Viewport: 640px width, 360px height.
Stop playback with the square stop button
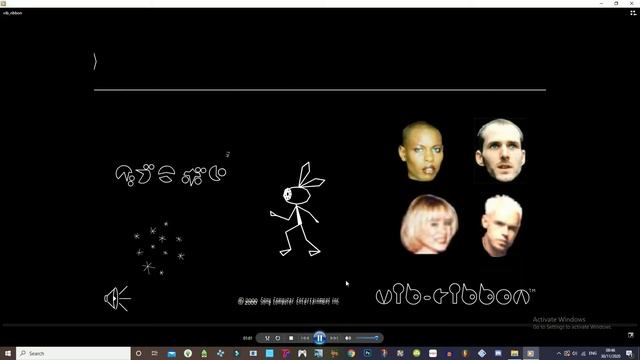pyautogui.click(x=291, y=338)
